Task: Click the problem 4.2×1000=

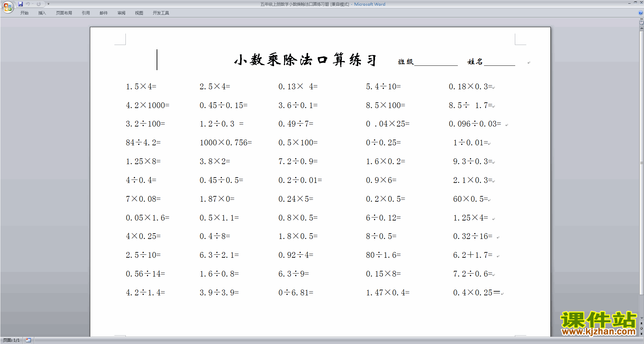Action: click(x=148, y=105)
